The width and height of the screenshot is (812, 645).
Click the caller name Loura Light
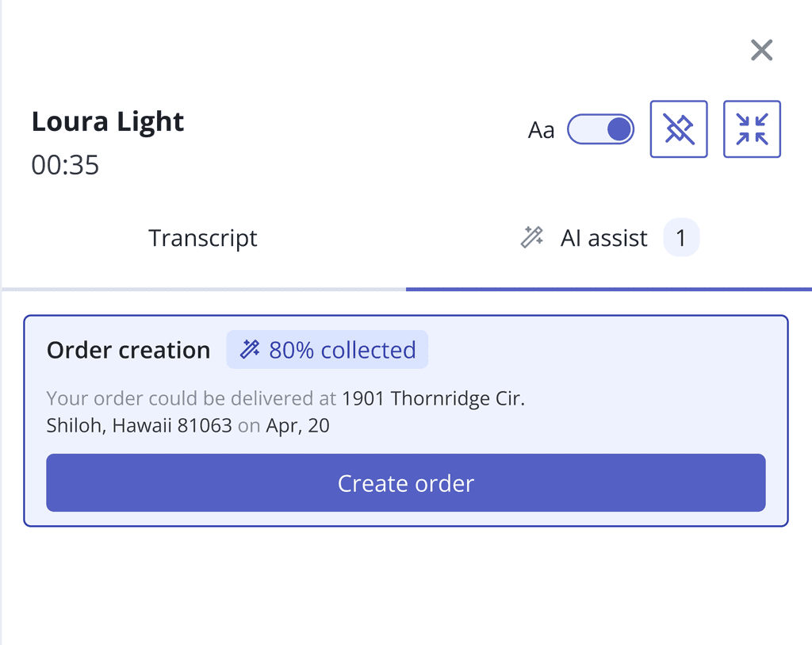click(x=108, y=121)
